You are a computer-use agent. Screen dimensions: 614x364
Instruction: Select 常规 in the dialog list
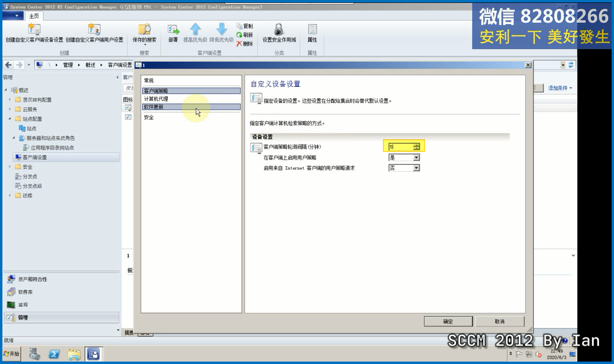coord(191,81)
